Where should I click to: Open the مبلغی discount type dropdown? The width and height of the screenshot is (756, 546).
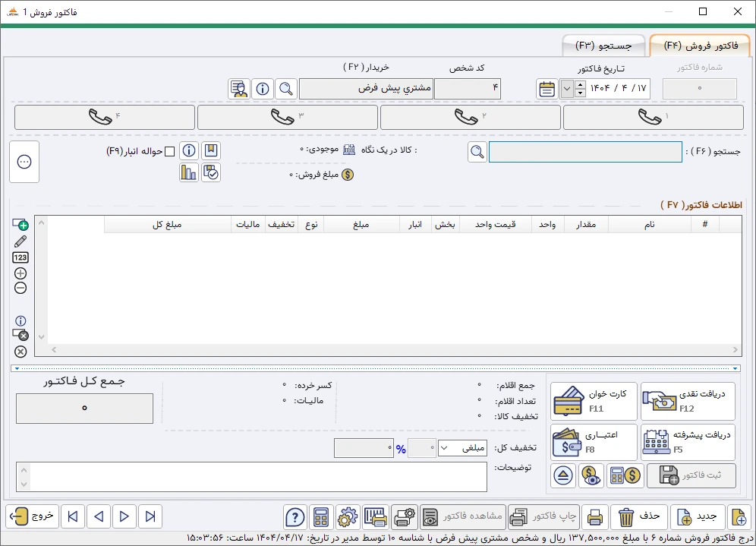coord(462,448)
